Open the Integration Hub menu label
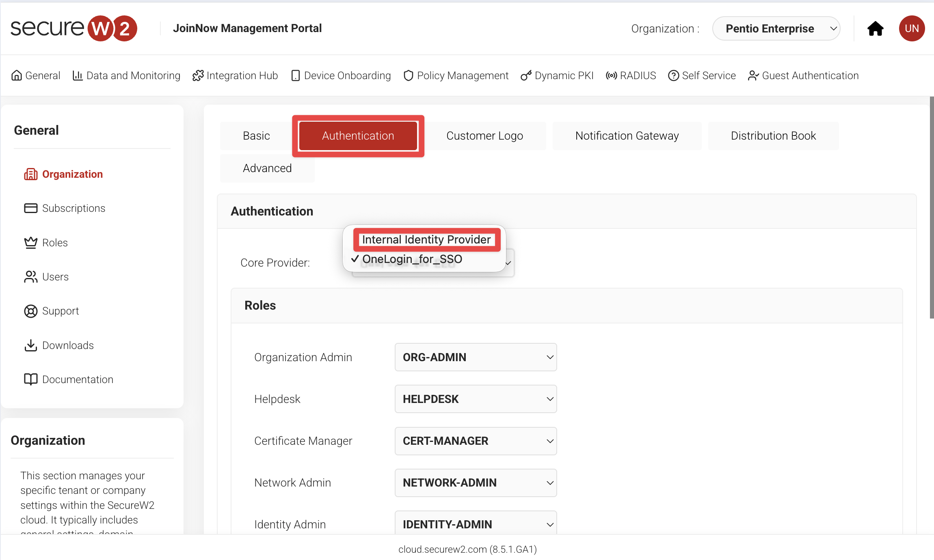This screenshot has width=934, height=560. click(242, 75)
